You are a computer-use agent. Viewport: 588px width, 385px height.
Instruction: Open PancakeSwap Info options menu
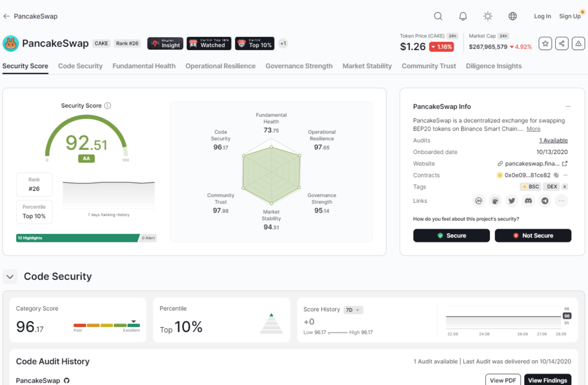[568, 106]
